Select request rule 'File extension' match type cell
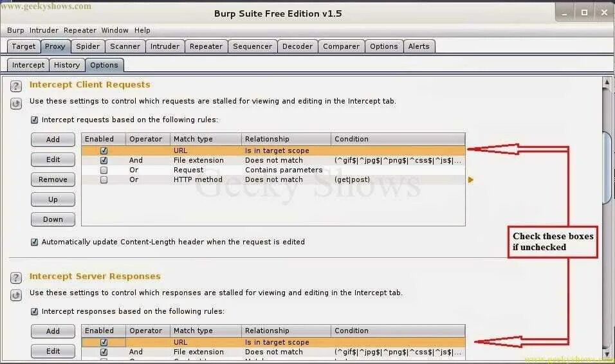 tap(205, 160)
